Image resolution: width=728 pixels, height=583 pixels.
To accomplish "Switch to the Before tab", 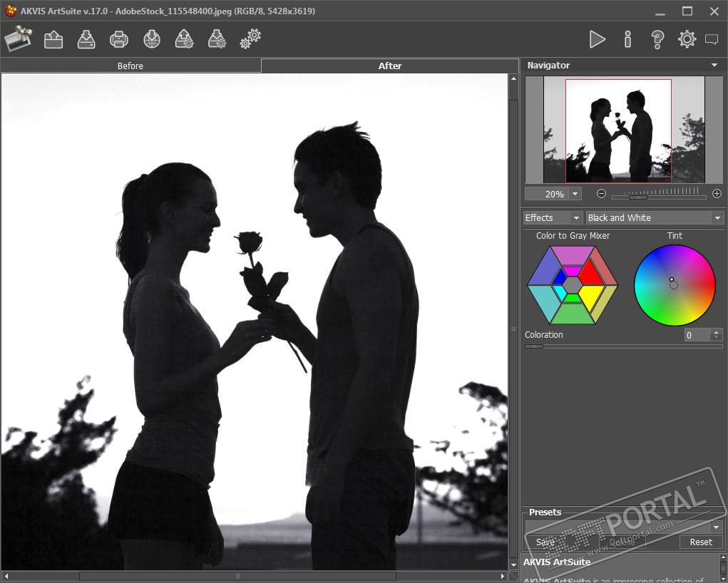I will click(x=130, y=66).
